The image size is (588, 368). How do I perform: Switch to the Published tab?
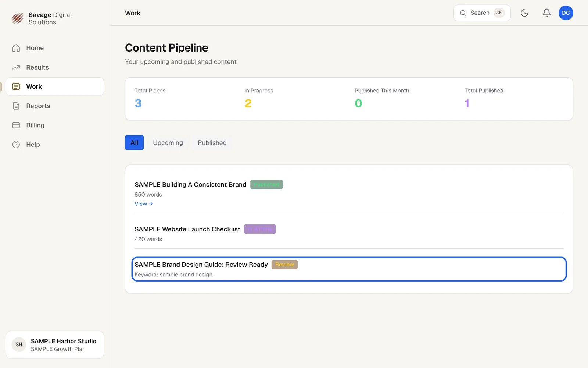[212, 143]
